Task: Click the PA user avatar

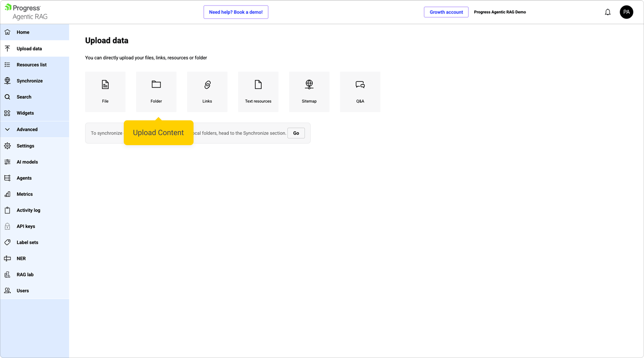Action: coord(626,12)
